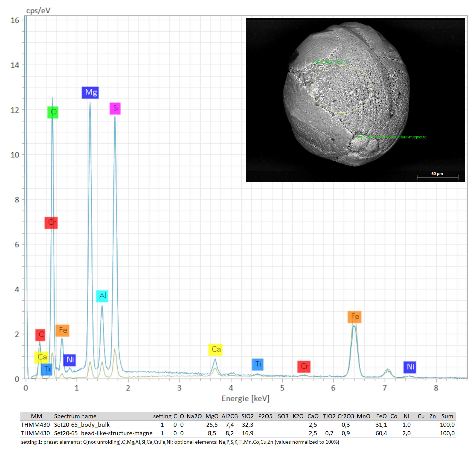Click the Ti label near 4.5 keV
The width and height of the screenshot is (476, 459).
point(258,364)
